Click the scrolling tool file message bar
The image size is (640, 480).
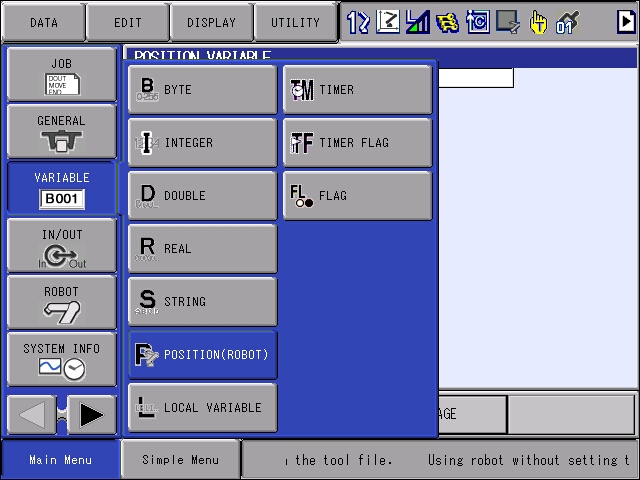tap(440, 460)
